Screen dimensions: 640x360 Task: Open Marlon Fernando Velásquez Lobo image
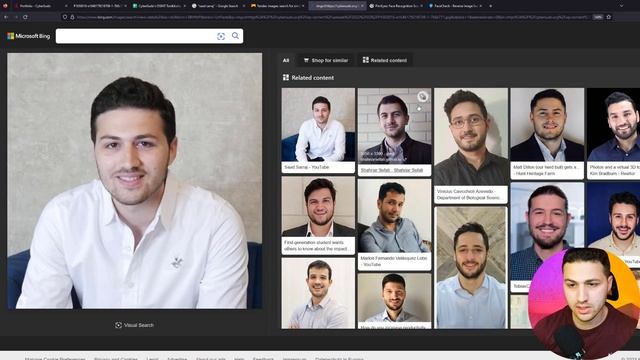click(394, 216)
